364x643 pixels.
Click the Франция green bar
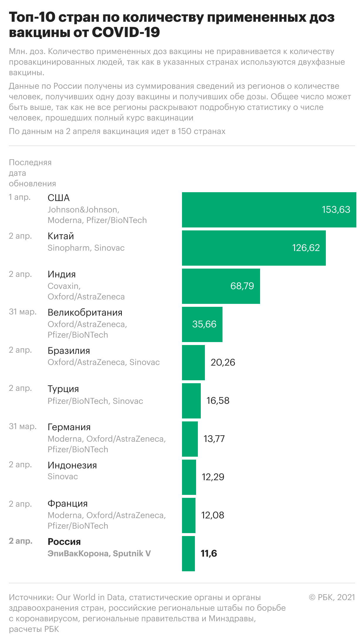(x=189, y=515)
